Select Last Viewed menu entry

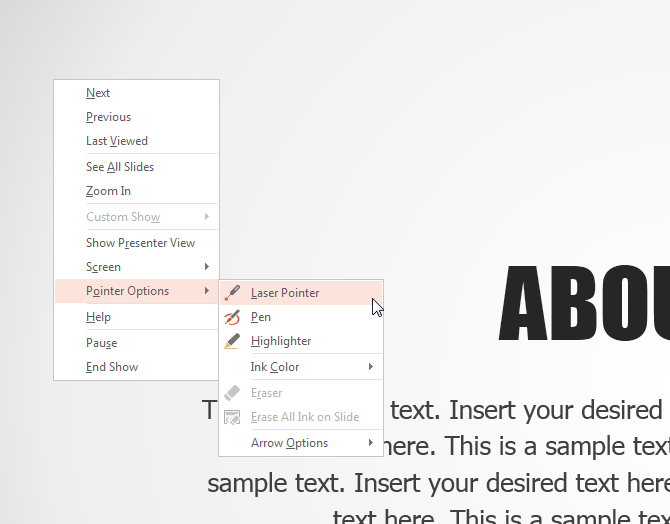137,141
